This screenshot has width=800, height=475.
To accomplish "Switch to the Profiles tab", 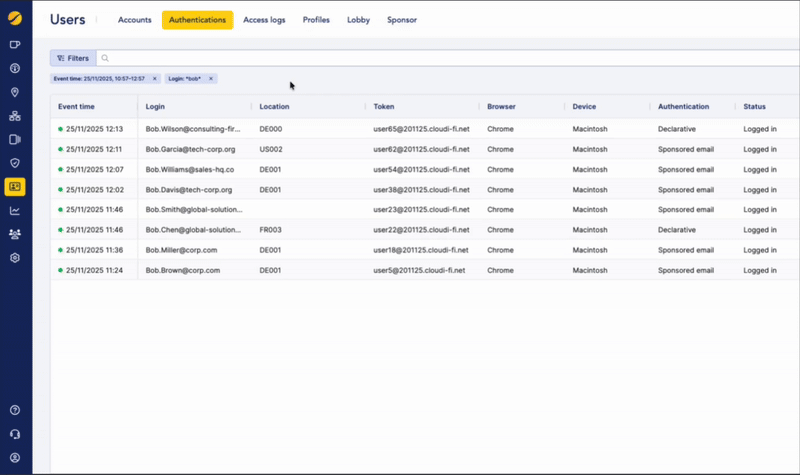I will tap(316, 20).
